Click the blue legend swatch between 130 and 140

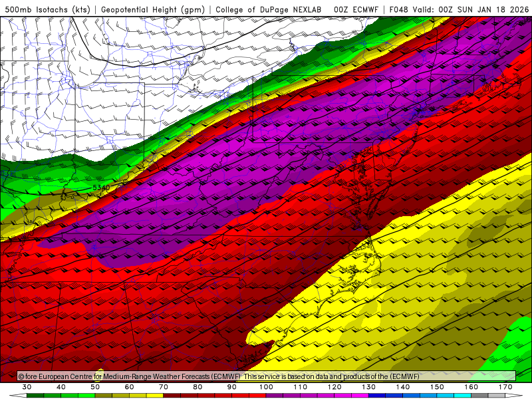pos(377,396)
